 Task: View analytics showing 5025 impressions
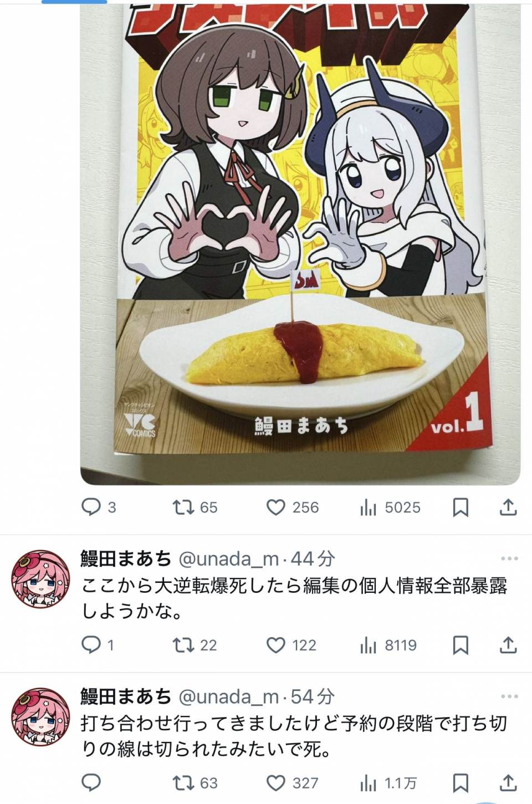[390, 507]
